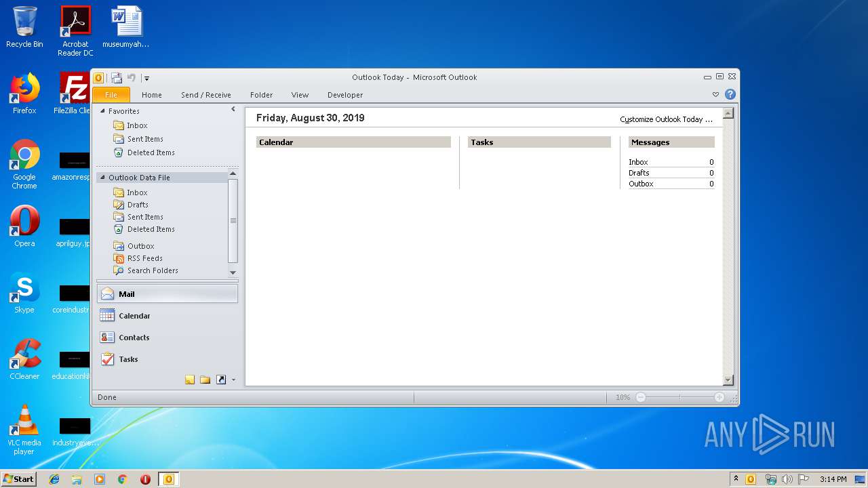Click the Undo quick access icon
The image size is (868, 488).
[x=132, y=77]
